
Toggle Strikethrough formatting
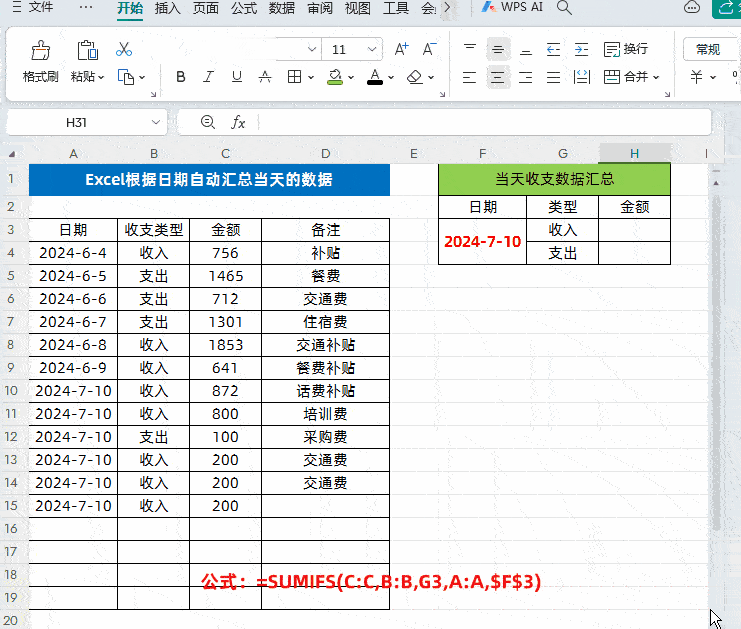coord(265,77)
